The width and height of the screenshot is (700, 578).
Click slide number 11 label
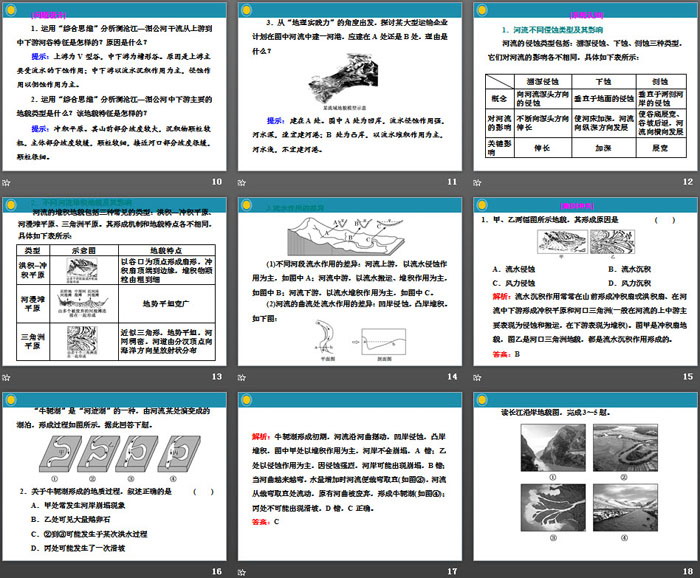tap(452, 182)
